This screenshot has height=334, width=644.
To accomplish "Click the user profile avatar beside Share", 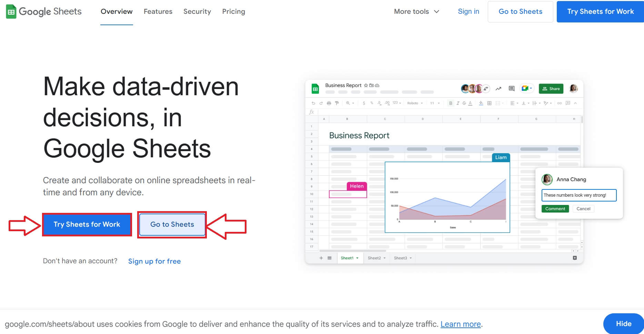I will [573, 89].
